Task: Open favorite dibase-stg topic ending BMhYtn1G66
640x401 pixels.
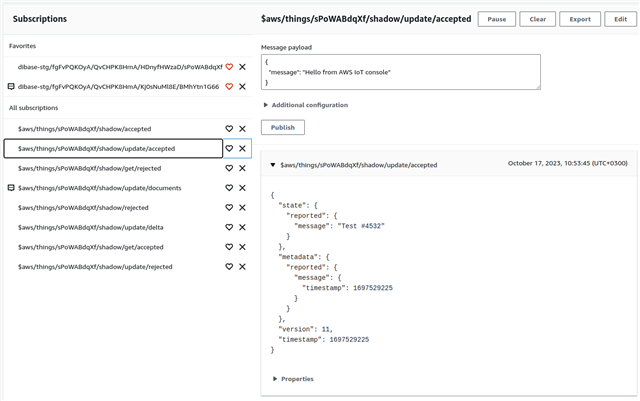Action: [118, 86]
